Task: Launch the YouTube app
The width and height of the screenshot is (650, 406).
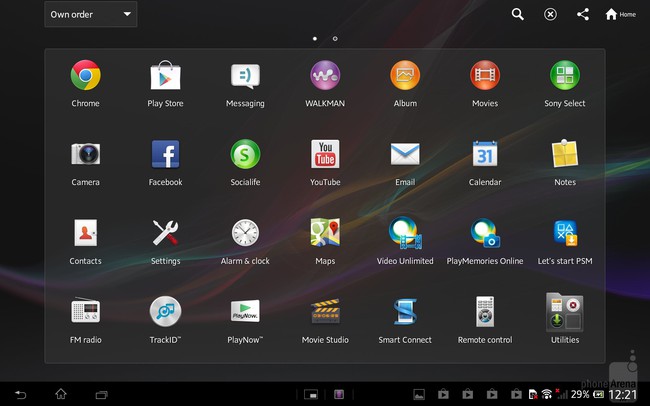Action: pos(325,154)
